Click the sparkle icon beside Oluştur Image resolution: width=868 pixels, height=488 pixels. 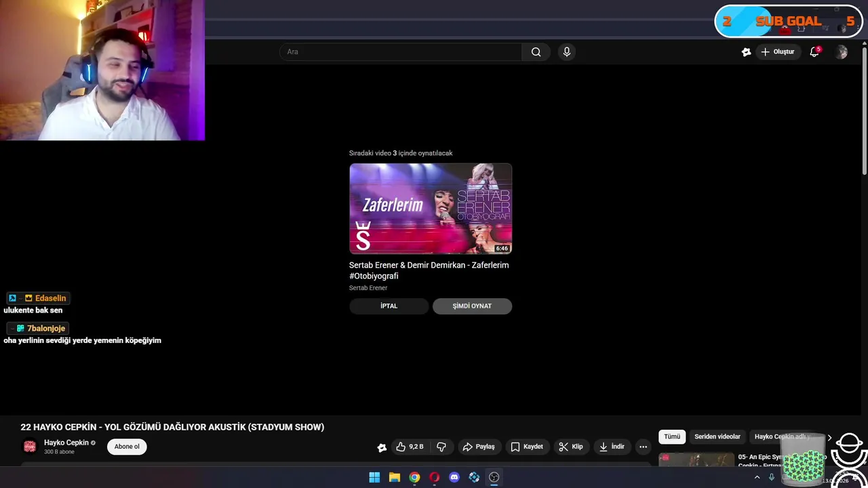point(746,52)
